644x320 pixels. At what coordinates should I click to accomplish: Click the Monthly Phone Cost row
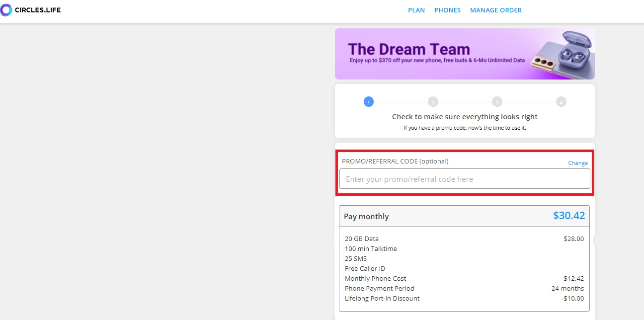click(x=375, y=279)
